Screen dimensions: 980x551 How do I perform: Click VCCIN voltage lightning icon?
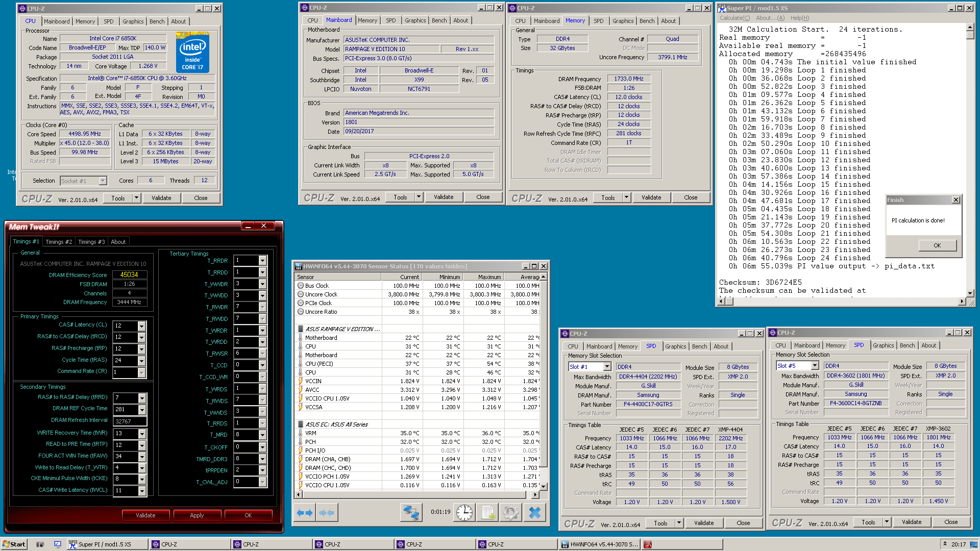pos(301,381)
